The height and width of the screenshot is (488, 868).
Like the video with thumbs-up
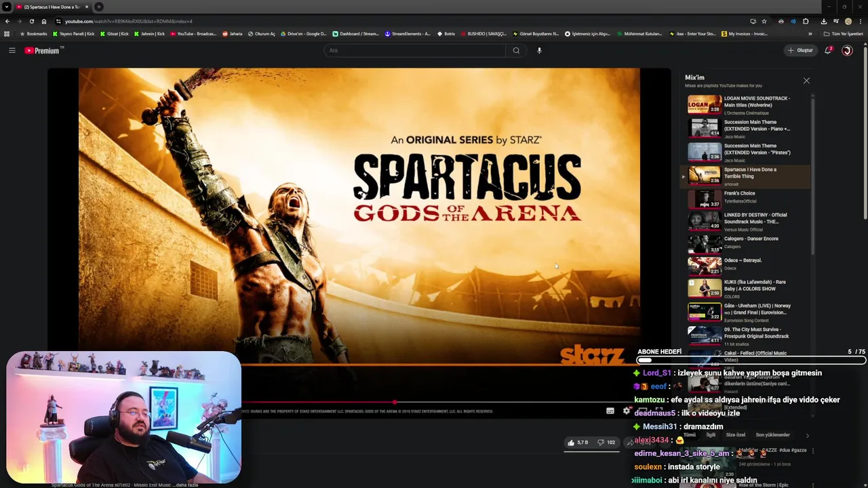(578, 443)
